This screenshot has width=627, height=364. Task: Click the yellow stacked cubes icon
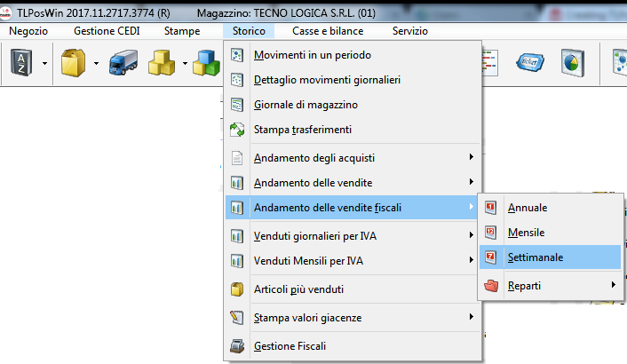(x=163, y=63)
